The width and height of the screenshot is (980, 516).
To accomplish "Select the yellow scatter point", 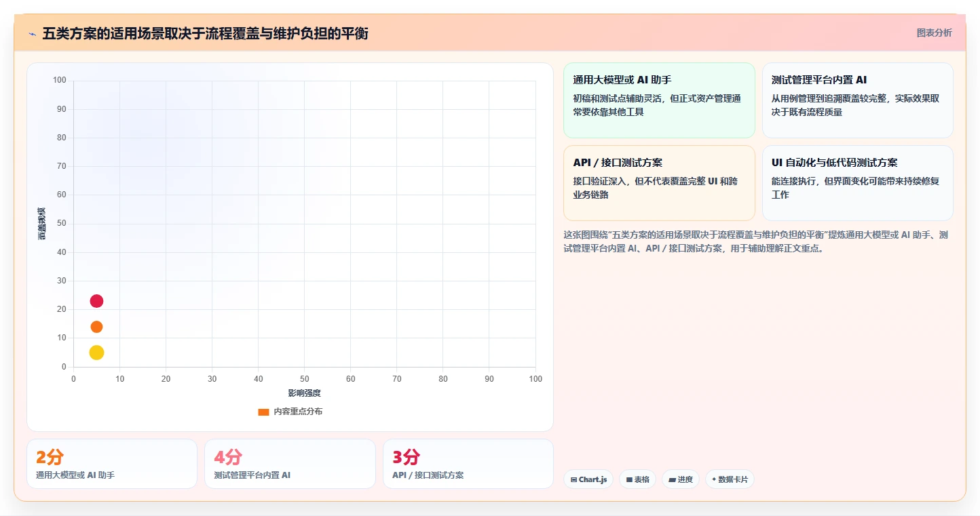I will 96,353.
